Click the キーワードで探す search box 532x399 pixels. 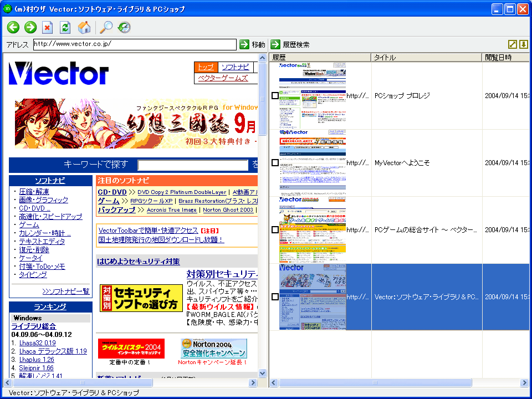click(193, 165)
